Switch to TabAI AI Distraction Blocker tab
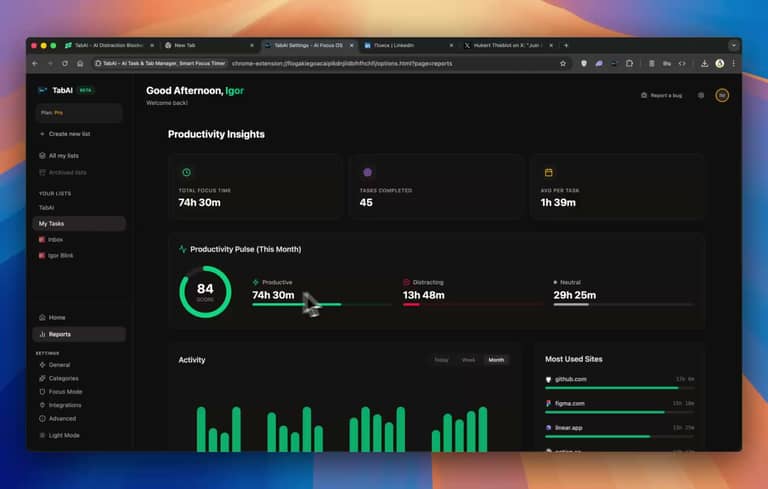 tap(109, 45)
